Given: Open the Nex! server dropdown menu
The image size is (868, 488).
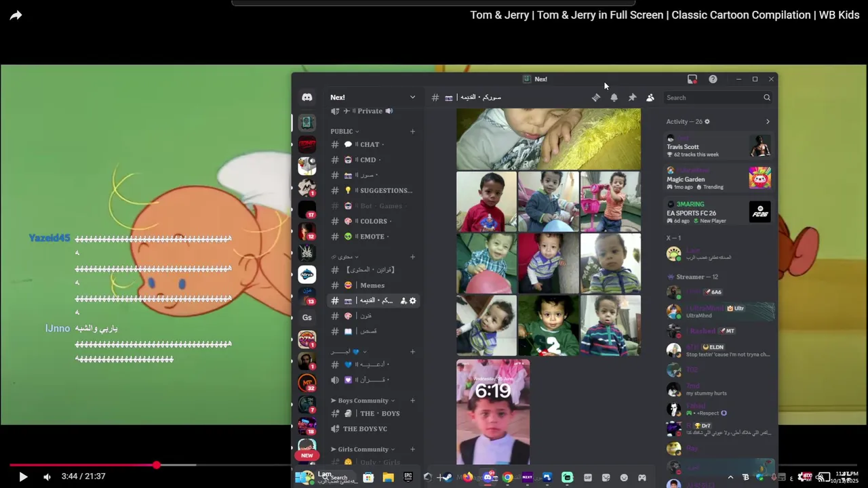Looking at the screenshot, I should click(373, 98).
